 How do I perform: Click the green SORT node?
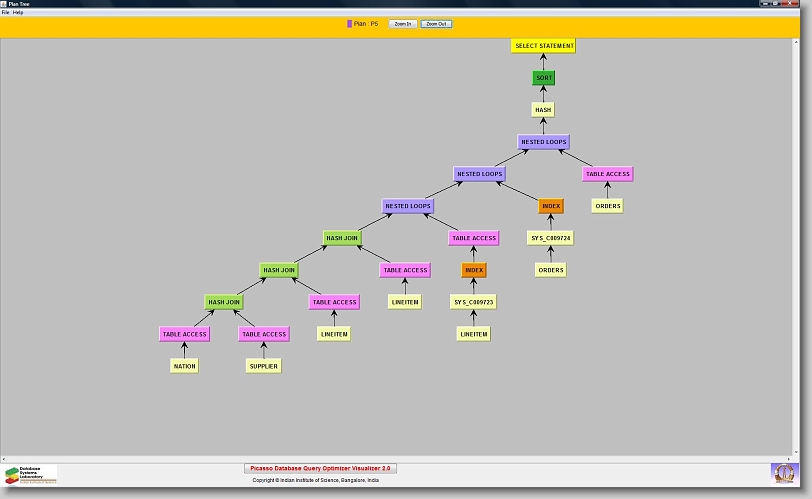click(543, 78)
